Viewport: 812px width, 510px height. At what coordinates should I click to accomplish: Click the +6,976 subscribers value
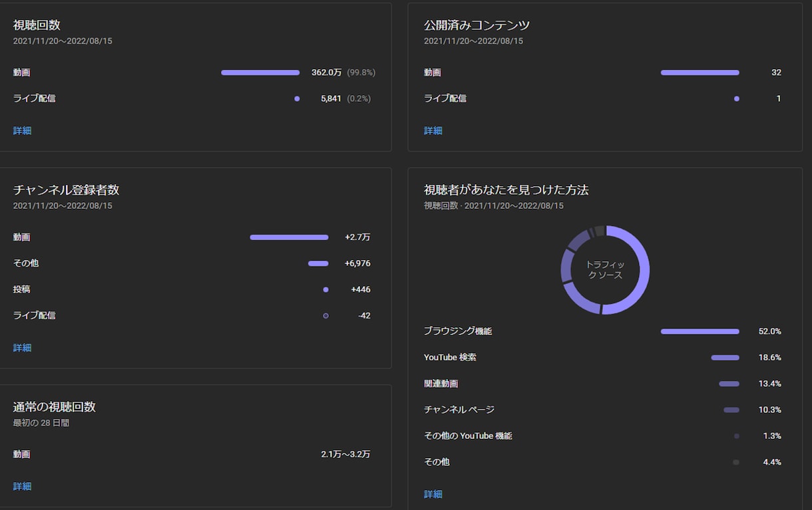[357, 263]
